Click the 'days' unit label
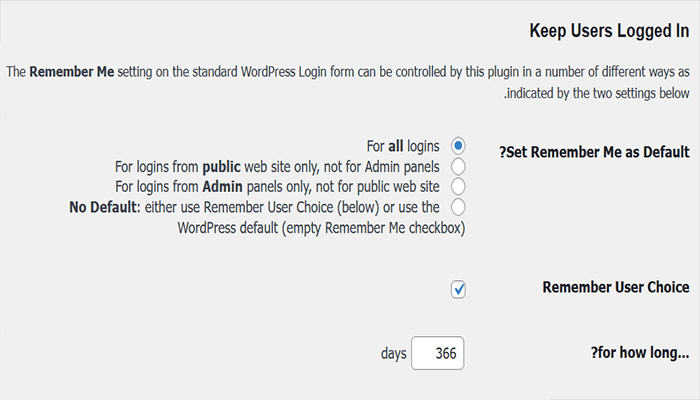 pyautogui.click(x=393, y=353)
